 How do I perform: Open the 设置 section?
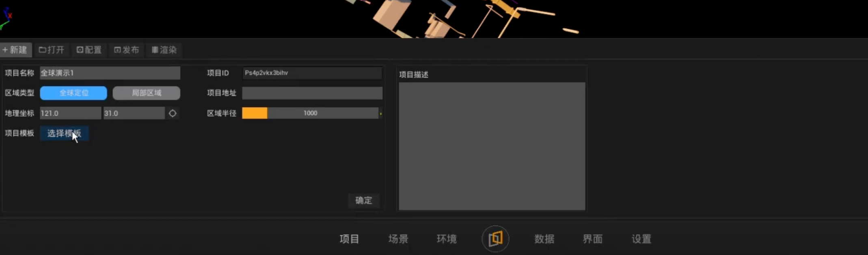point(641,239)
